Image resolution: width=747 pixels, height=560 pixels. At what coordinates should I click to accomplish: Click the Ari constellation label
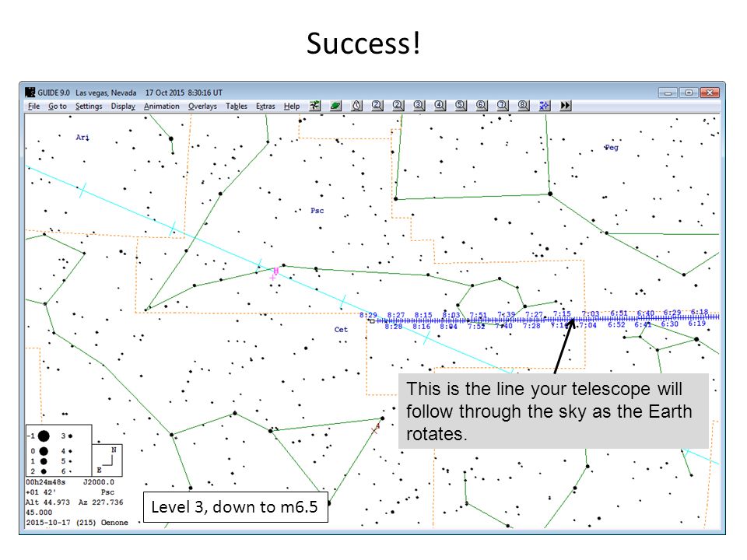(x=82, y=137)
